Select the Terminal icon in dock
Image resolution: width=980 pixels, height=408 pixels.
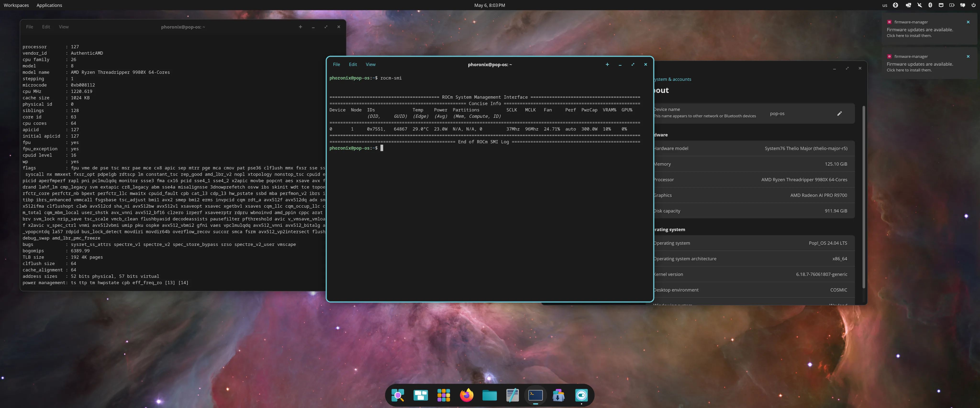click(x=535, y=395)
